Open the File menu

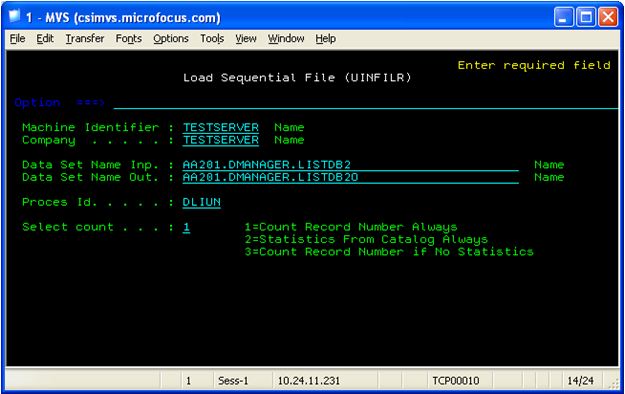click(18, 39)
